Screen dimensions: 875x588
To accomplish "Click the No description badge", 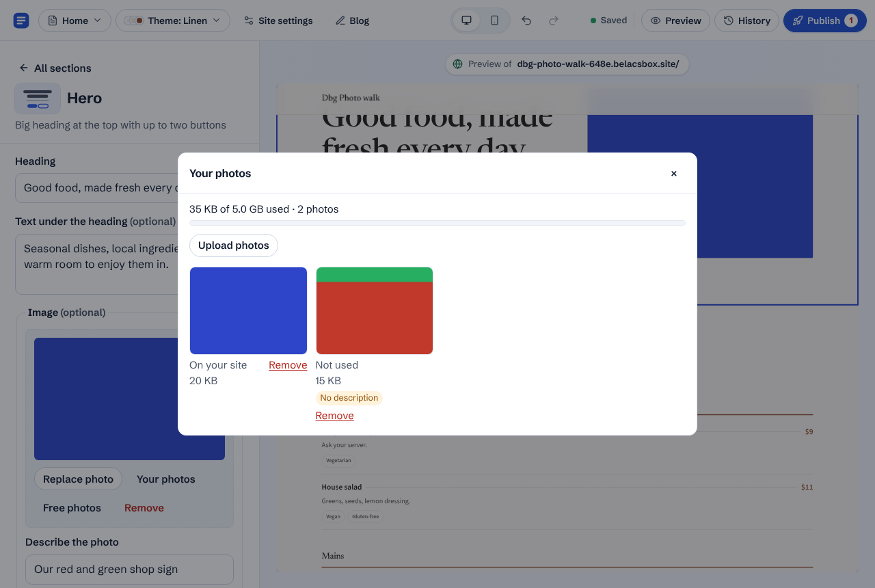I will [x=349, y=398].
